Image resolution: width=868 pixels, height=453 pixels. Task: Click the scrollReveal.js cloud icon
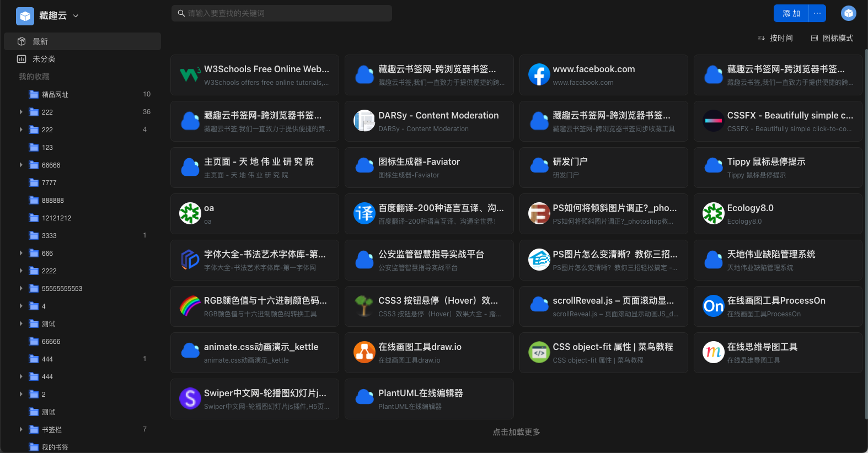[x=539, y=304]
